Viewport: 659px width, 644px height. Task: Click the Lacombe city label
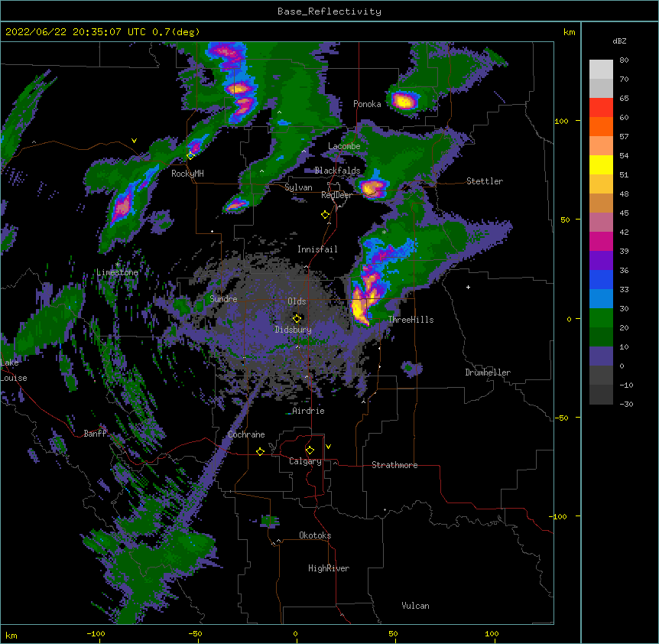[344, 146]
